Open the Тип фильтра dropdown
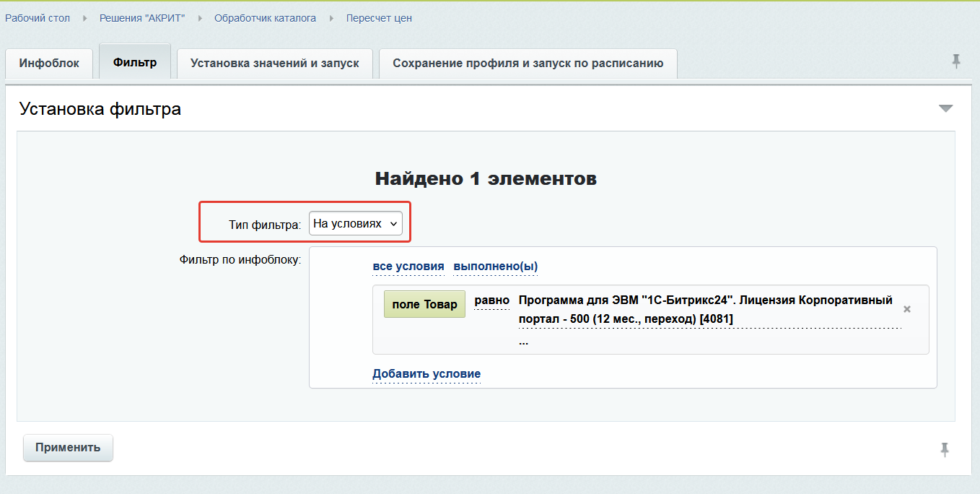This screenshot has width=980, height=494. pyautogui.click(x=355, y=224)
